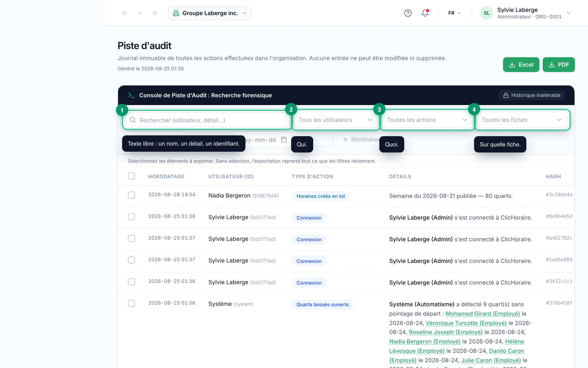Open the help question mark icon
Screen dimensions: 588x368
point(408,13)
